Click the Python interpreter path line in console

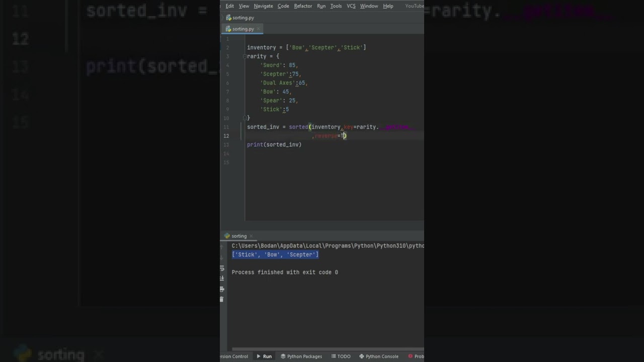click(x=328, y=246)
